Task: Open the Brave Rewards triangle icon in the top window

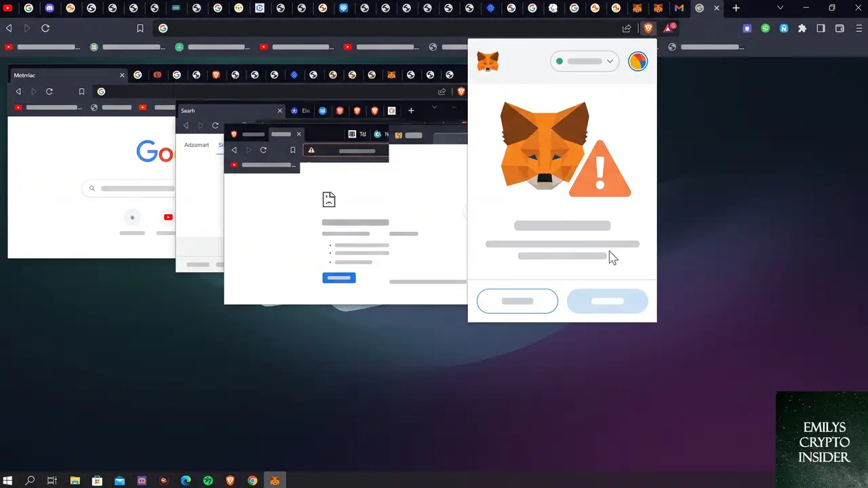Action: [669, 28]
